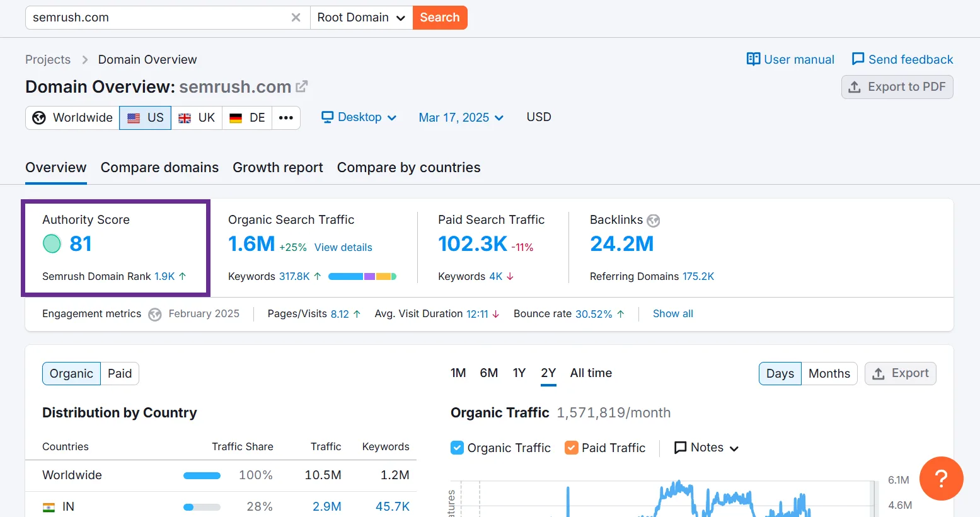This screenshot has width=980, height=517.
Task: Open the Mar 17, 2025 date picker
Action: tap(461, 118)
